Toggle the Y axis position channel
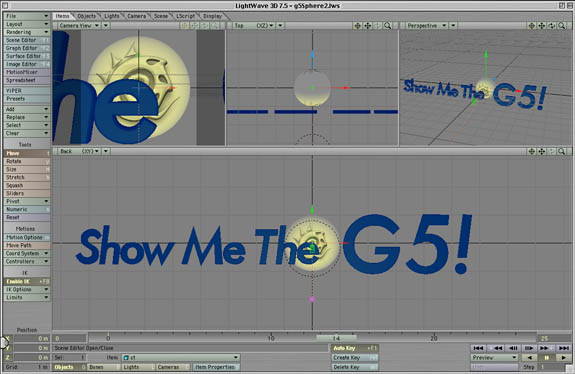Image resolution: width=575 pixels, height=374 pixels. click(x=8, y=348)
